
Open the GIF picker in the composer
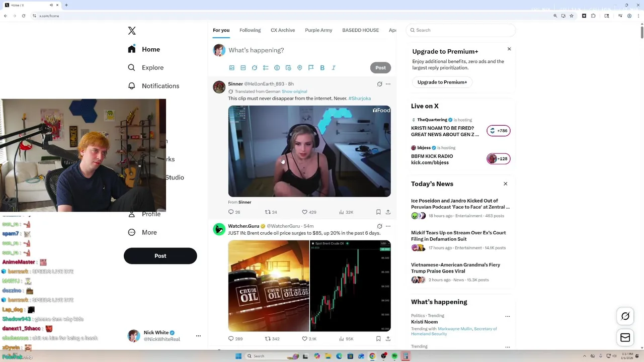click(243, 68)
